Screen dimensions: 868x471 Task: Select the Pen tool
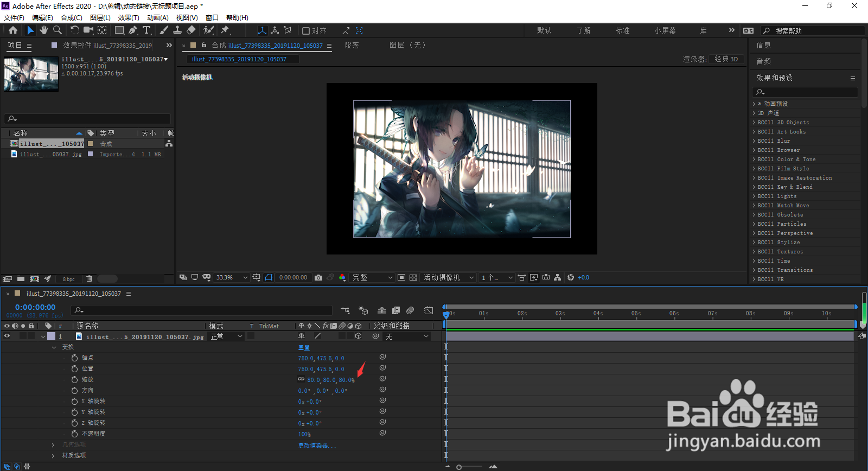pyautogui.click(x=133, y=30)
